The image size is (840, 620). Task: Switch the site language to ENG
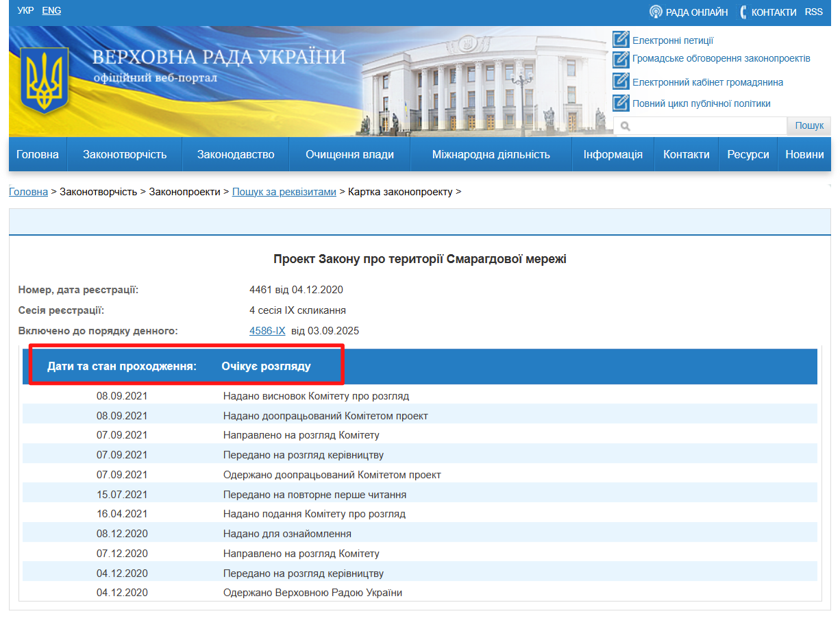click(x=51, y=10)
